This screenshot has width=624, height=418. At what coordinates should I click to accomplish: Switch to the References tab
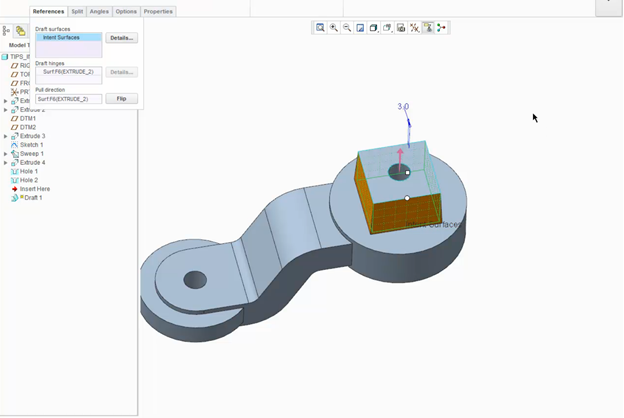click(x=48, y=12)
